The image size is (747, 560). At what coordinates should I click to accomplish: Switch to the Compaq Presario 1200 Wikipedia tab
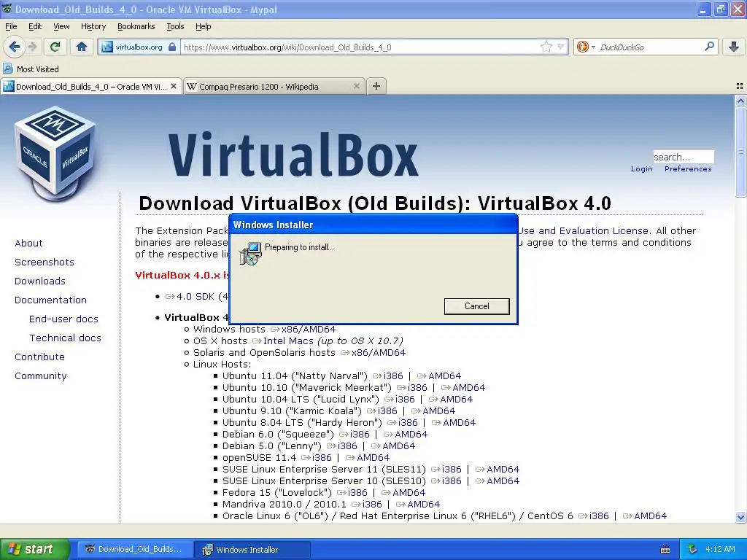(x=273, y=87)
